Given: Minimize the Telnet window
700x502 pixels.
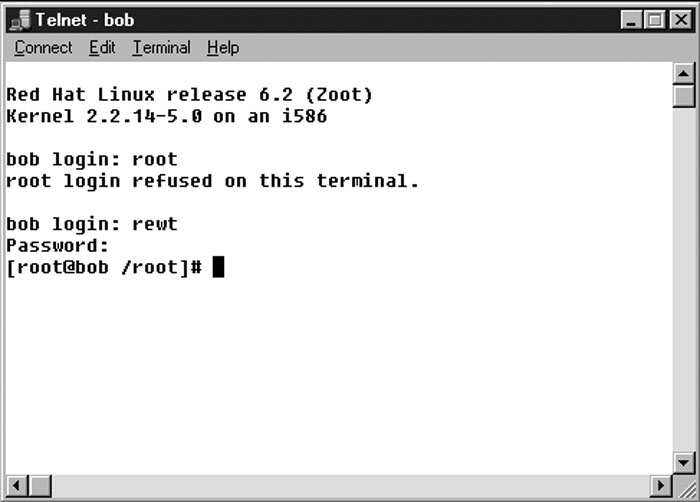Looking at the screenshot, I should [x=631, y=20].
